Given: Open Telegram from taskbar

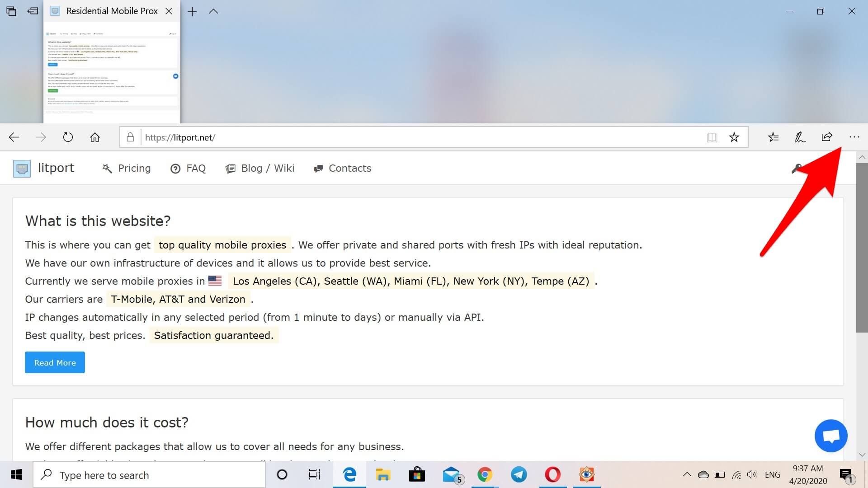Looking at the screenshot, I should (x=519, y=474).
